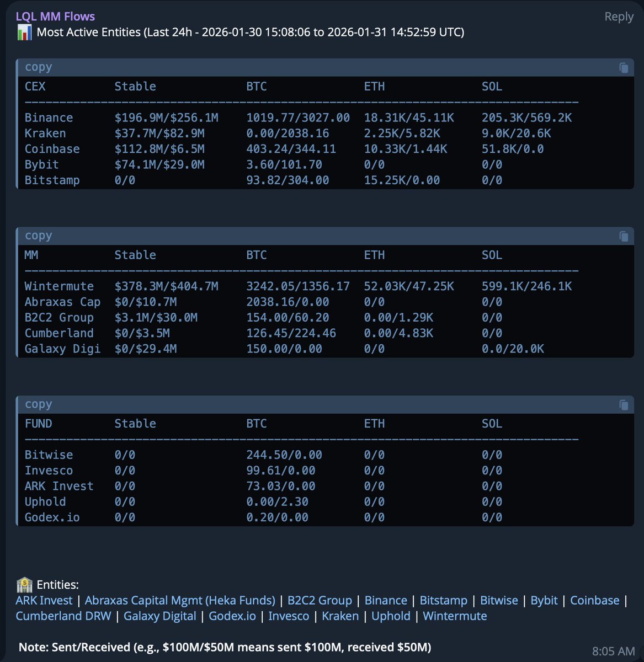Click Wintermute BTC value 3242.05/1356.17
644x662 pixels.
[x=298, y=286]
